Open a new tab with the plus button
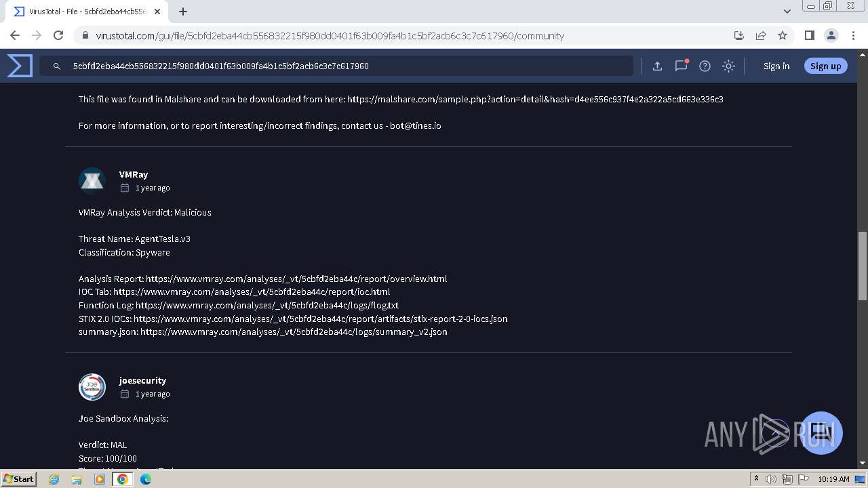The width and height of the screenshot is (868, 488). [183, 12]
